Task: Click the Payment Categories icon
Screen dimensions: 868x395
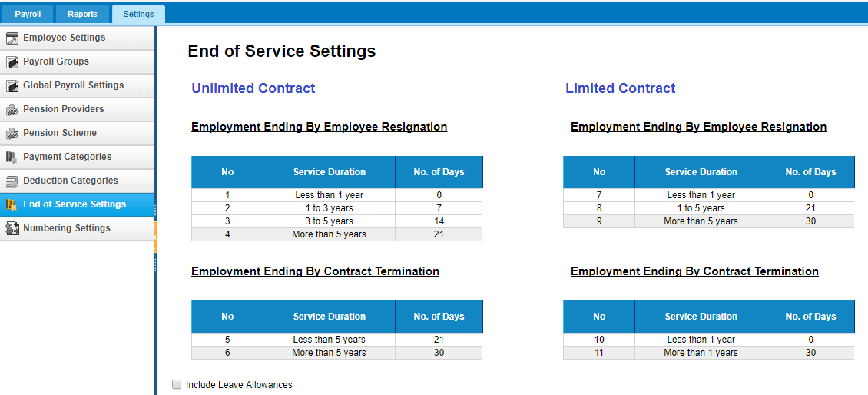Action: coord(12,158)
